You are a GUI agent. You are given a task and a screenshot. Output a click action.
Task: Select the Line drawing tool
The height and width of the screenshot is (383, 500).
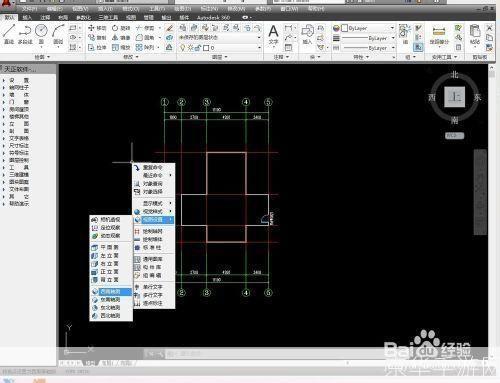click(x=9, y=34)
